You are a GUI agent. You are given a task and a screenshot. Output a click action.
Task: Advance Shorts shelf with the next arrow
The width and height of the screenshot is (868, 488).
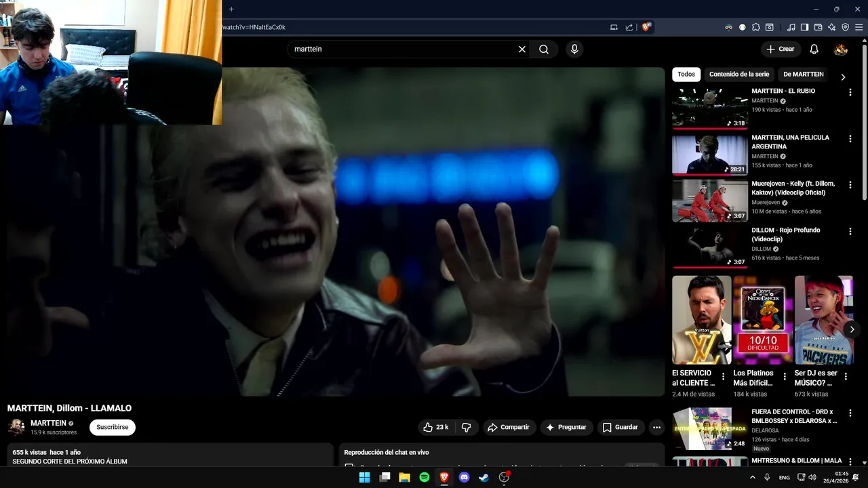click(x=852, y=329)
